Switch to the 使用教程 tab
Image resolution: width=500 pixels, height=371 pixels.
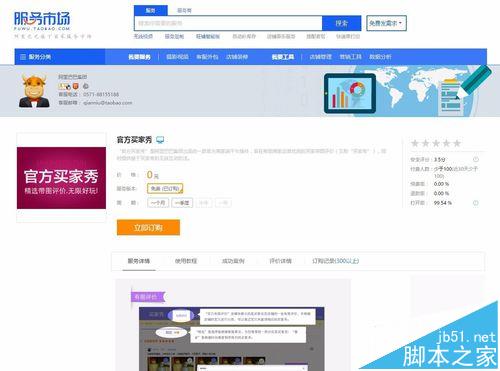(x=186, y=261)
